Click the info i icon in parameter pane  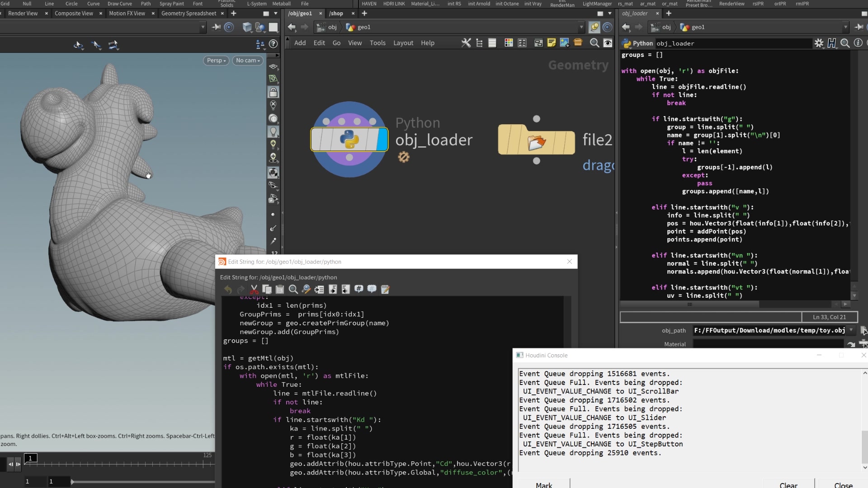pos(858,43)
